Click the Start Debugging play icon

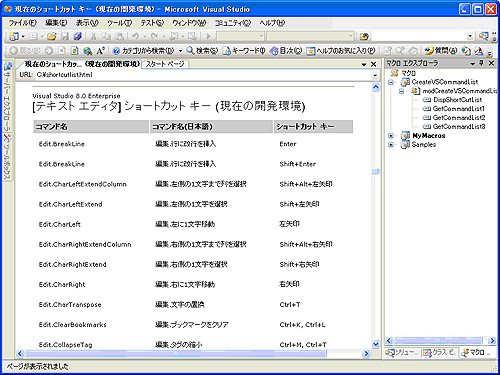(x=209, y=36)
